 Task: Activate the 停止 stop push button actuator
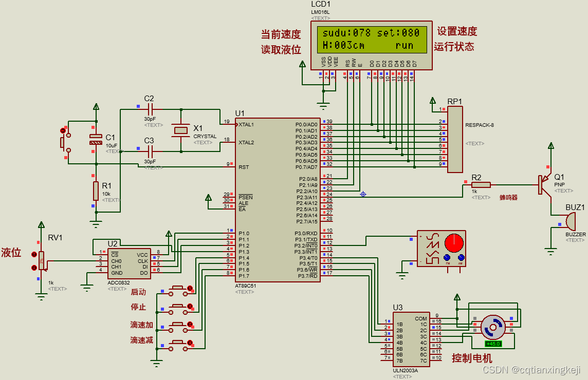click(x=190, y=307)
